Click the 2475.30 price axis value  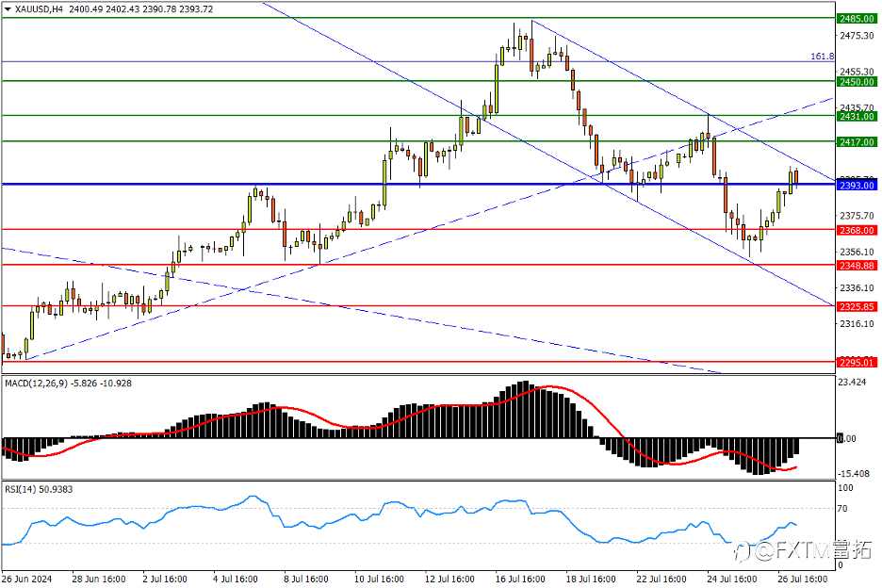tap(857, 36)
